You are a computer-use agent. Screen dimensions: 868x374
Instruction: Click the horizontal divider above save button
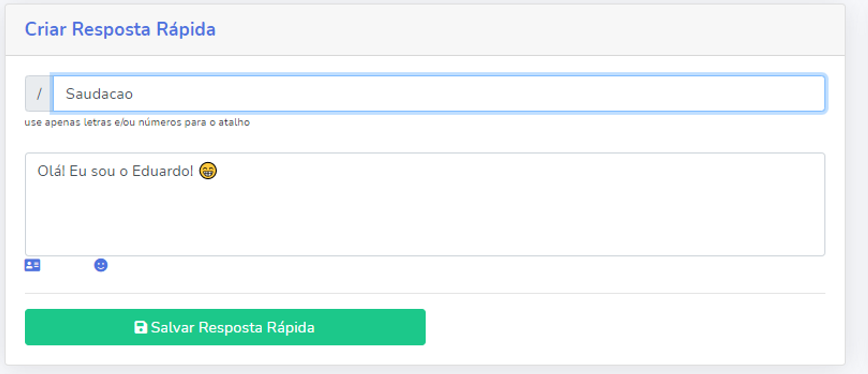click(x=425, y=294)
